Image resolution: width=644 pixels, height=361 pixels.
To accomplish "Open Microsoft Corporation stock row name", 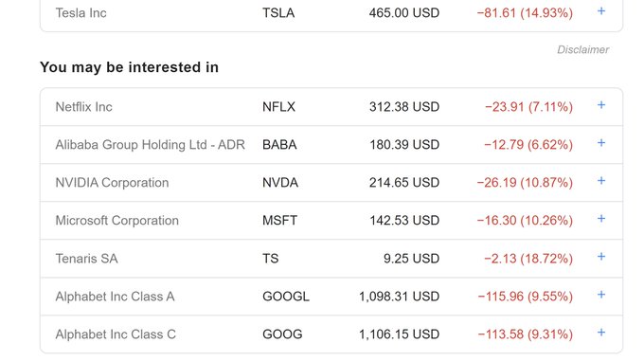I will click(x=117, y=221).
